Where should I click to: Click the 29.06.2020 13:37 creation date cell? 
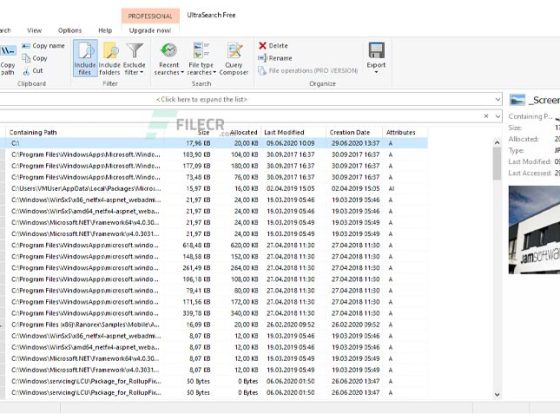click(355, 143)
